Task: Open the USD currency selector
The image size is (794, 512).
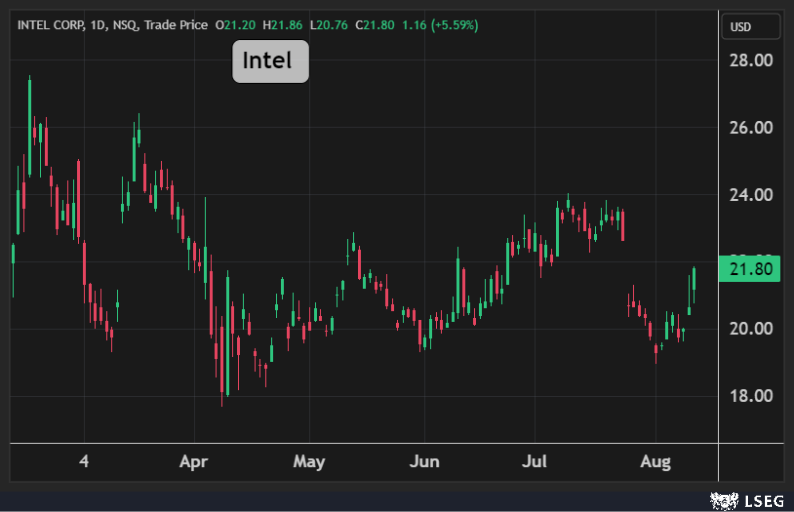Action: pos(740,27)
